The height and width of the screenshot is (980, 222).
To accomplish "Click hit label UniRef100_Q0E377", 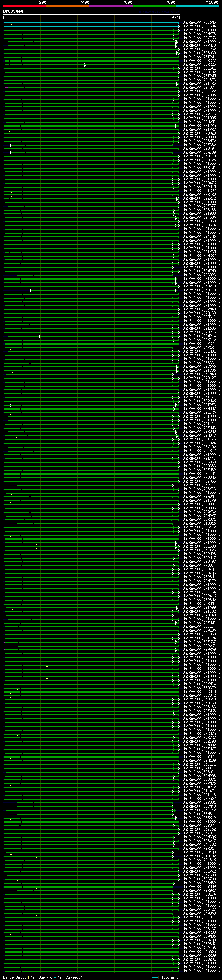I will (199, 206).
